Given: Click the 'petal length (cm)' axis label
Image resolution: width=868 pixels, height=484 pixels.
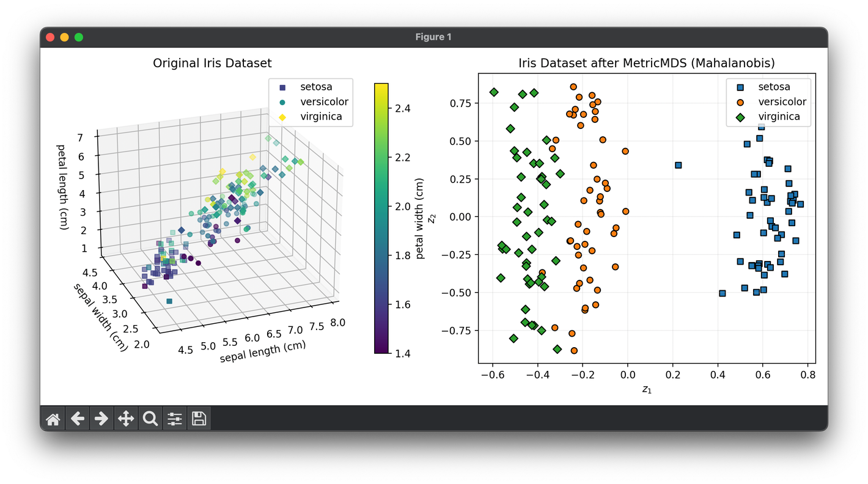Looking at the screenshot, I should pos(62,187).
